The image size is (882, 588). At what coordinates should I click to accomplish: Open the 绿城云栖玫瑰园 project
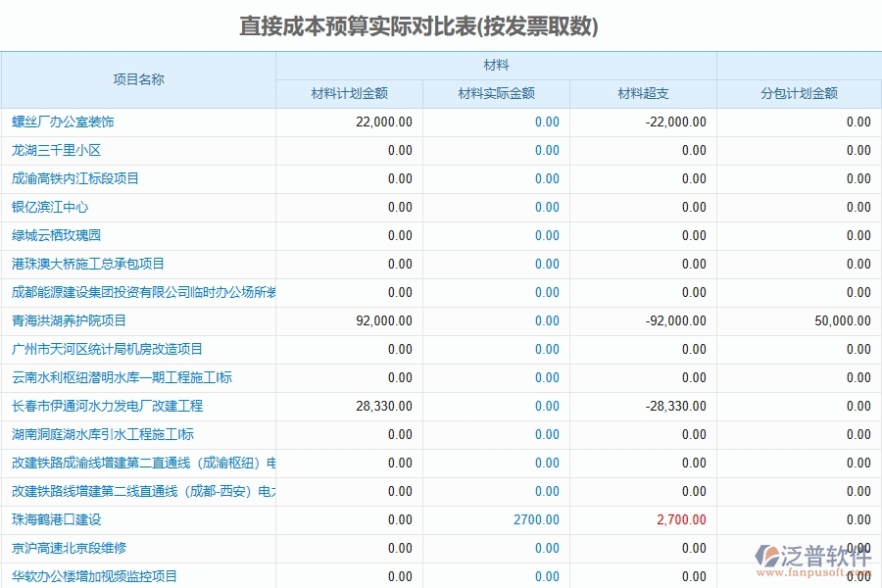point(57,235)
